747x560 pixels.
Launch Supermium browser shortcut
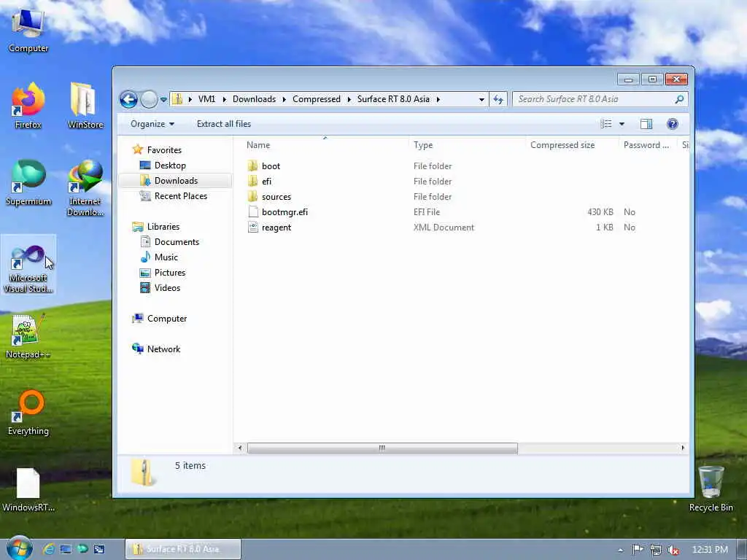[28, 183]
